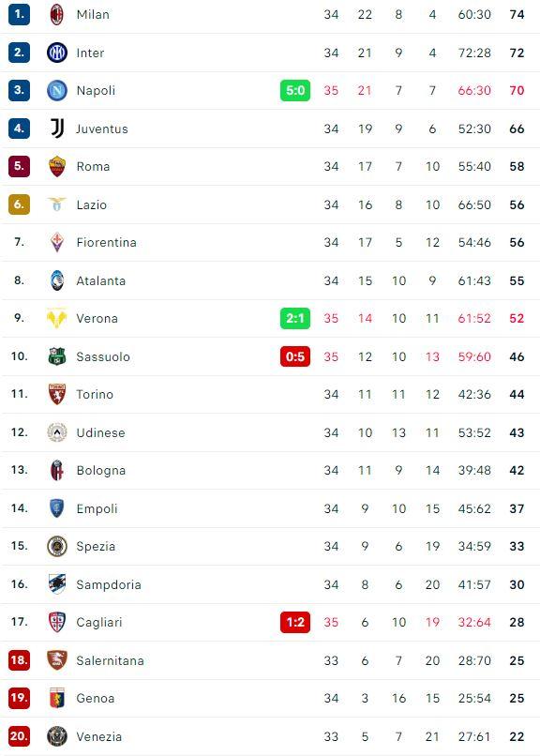The height and width of the screenshot is (756, 540).
Task: Click Napoli's green 5:0 live score badge
Action: coord(295,91)
